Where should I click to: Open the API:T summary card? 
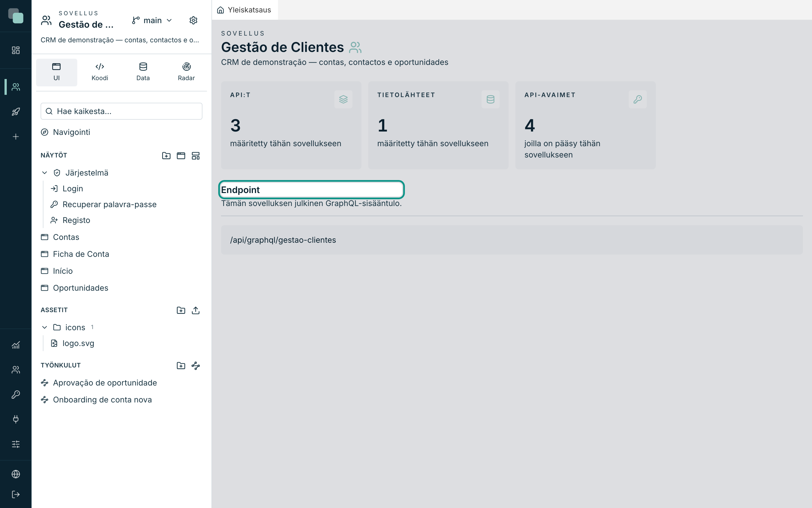291,125
